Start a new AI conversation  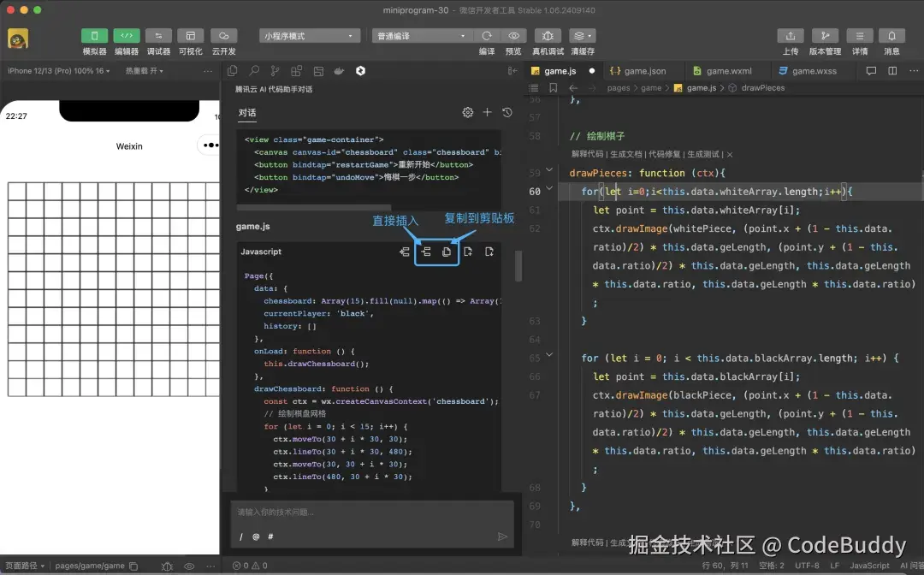[x=488, y=112]
